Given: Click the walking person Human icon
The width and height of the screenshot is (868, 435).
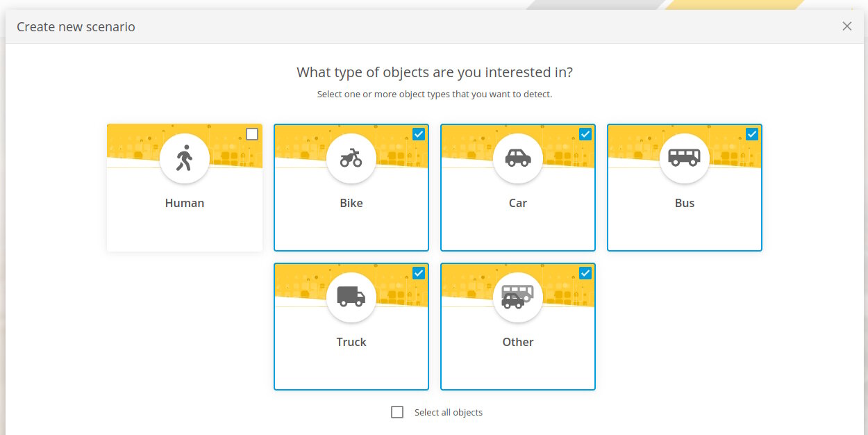Looking at the screenshot, I should 184,158.
